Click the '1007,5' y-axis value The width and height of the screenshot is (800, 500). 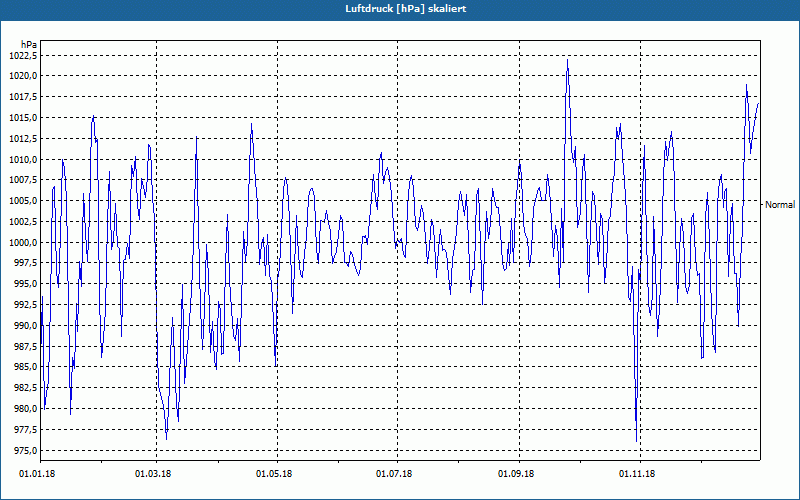23,180
